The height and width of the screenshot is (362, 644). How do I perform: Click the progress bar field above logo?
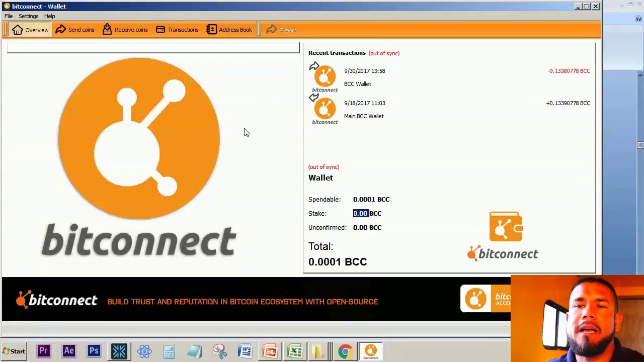tap(153, 48)
